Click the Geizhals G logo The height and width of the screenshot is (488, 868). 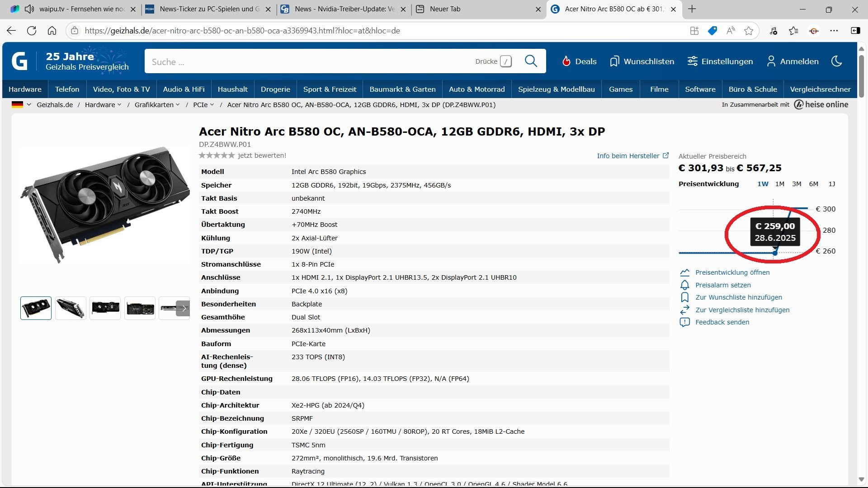19,61
